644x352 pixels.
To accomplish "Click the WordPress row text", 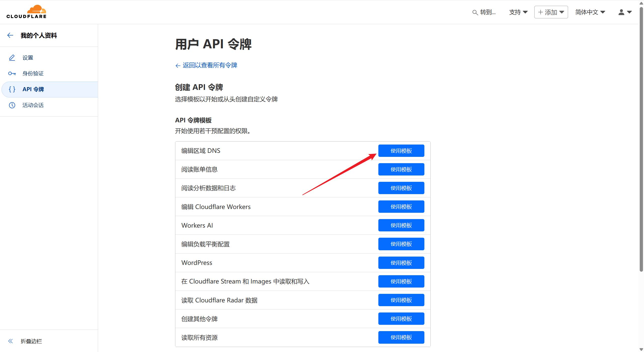I will [197, 263].
